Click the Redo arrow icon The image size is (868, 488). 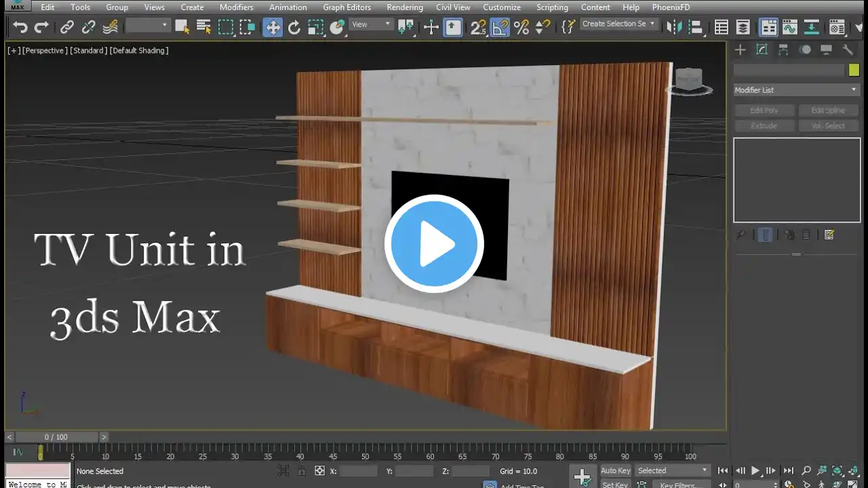(x=41, y=27)
